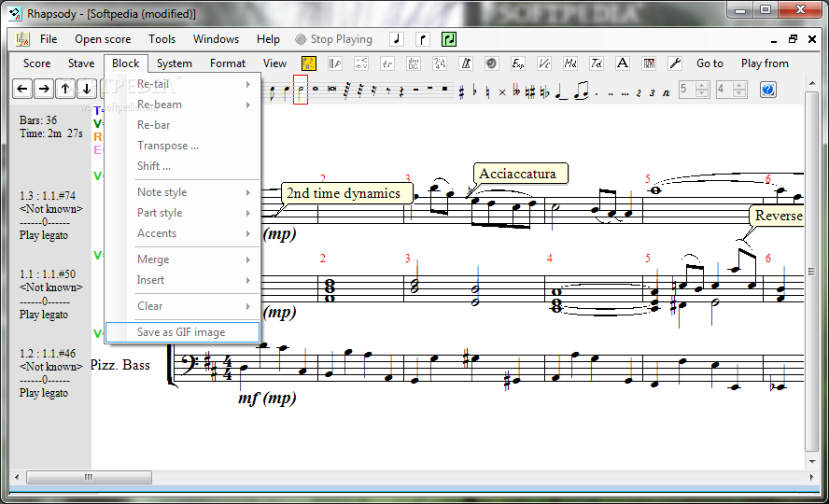Click Go to
This screenshot has width=829, height=504.
[x=710, y=63]
